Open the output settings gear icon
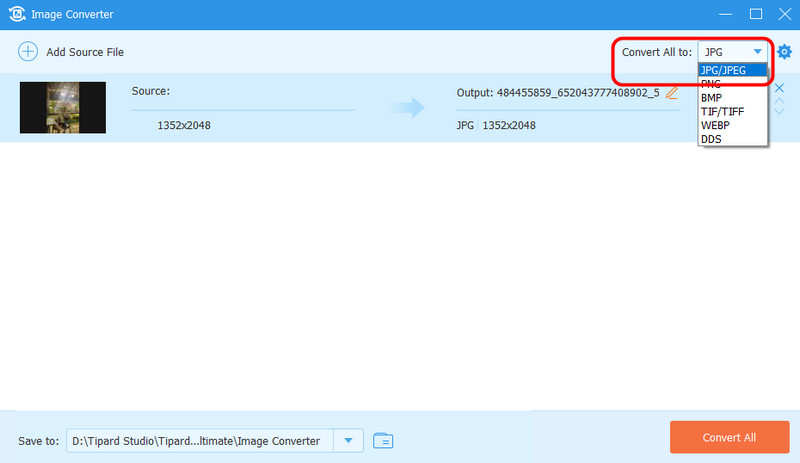Image resolution: width=800 pixels, height=463 pixels. tap(784, 51)
